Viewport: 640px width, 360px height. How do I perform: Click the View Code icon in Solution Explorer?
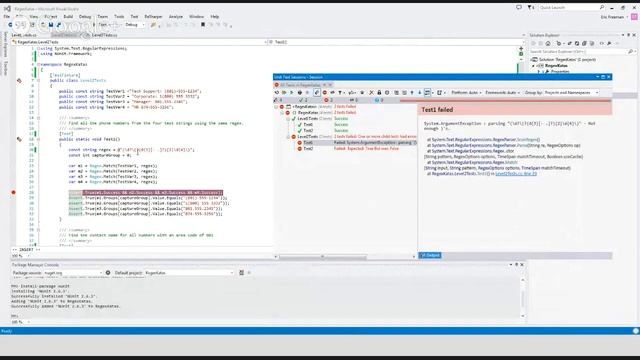pos(602,43)
